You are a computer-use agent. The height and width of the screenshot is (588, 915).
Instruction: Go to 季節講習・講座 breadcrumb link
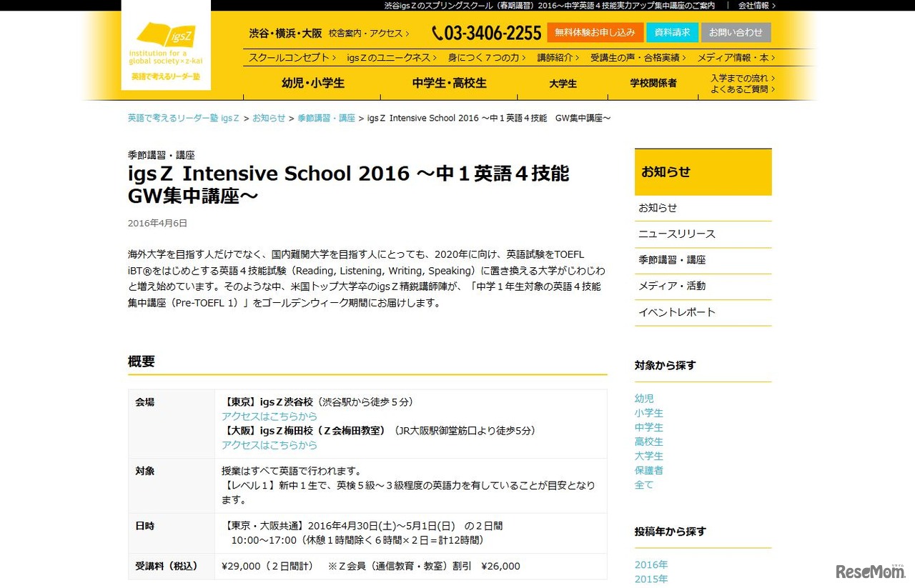point(326,118)
